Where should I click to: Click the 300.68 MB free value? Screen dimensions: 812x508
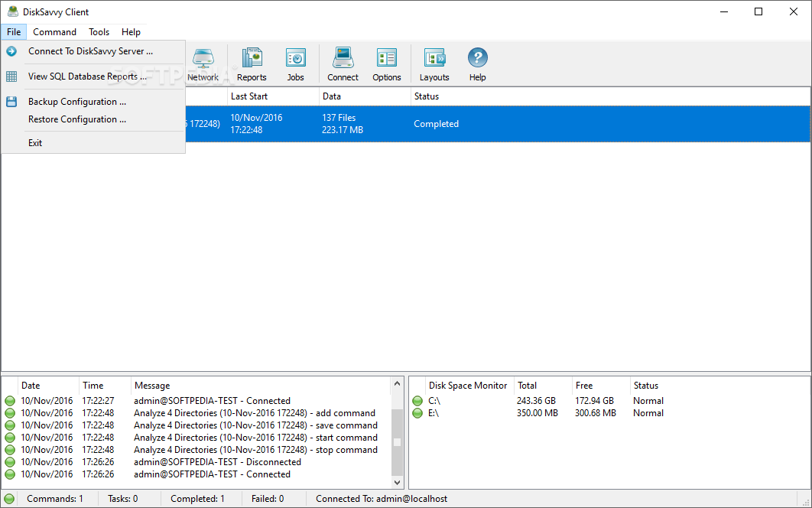596,413
